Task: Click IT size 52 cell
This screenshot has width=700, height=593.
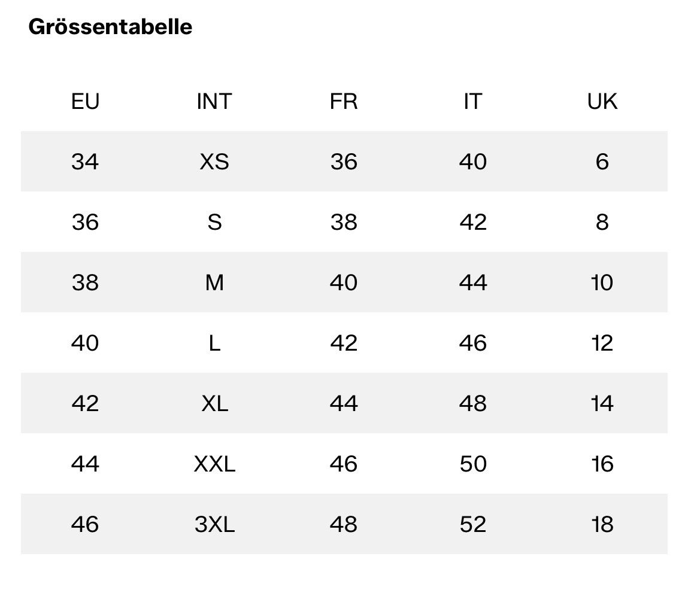Action: [x=473, y=524]
